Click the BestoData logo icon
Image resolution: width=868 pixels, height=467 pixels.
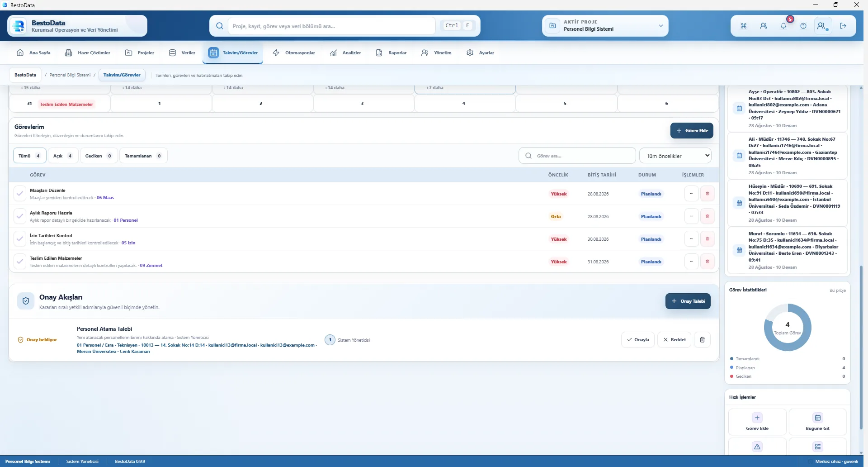[x=19, y=26]
